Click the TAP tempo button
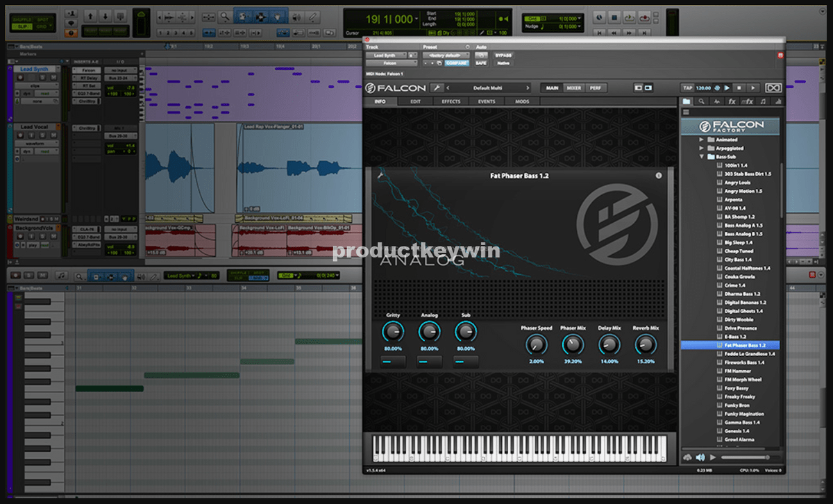The height and width of the screenshot is (504, 833). pos(688,88)
